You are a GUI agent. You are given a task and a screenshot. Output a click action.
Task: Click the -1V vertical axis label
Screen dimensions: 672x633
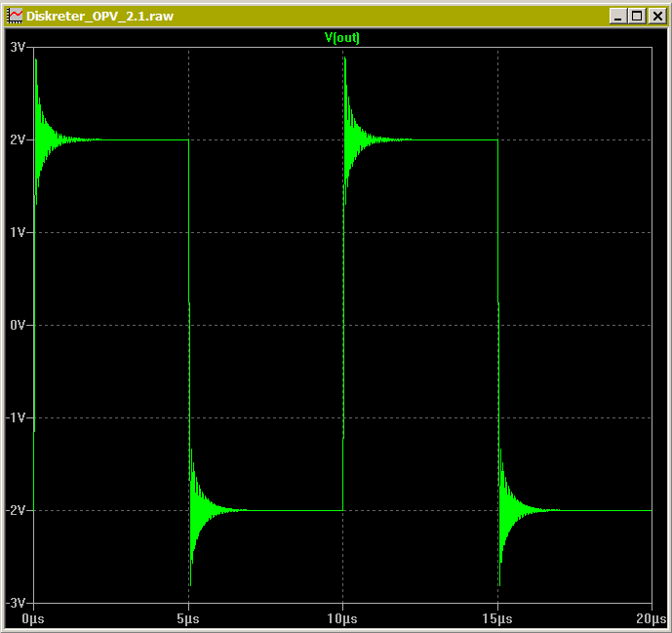pos(16,417)
